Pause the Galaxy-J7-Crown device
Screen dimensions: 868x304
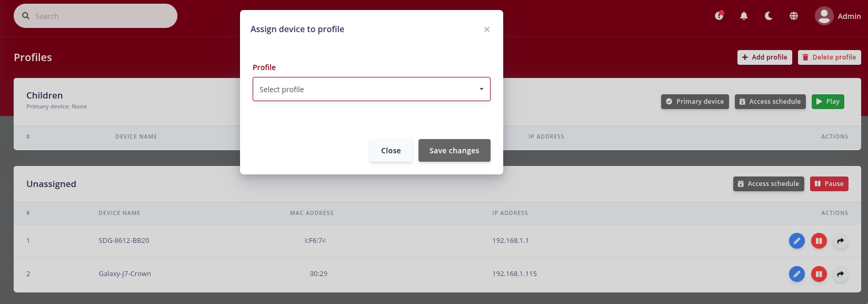819,274
